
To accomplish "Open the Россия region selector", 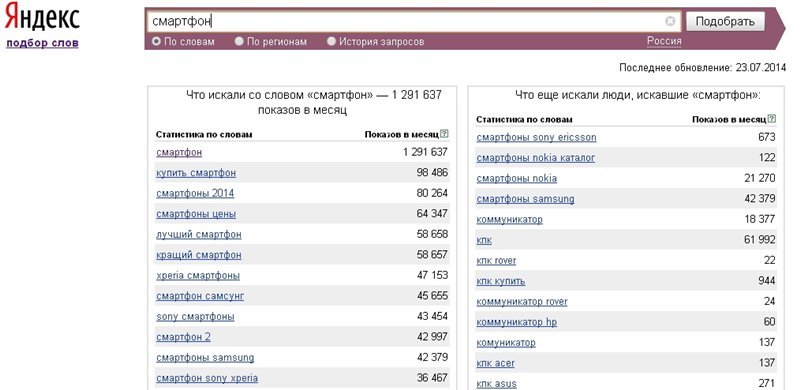I will (x=664, y=41).
